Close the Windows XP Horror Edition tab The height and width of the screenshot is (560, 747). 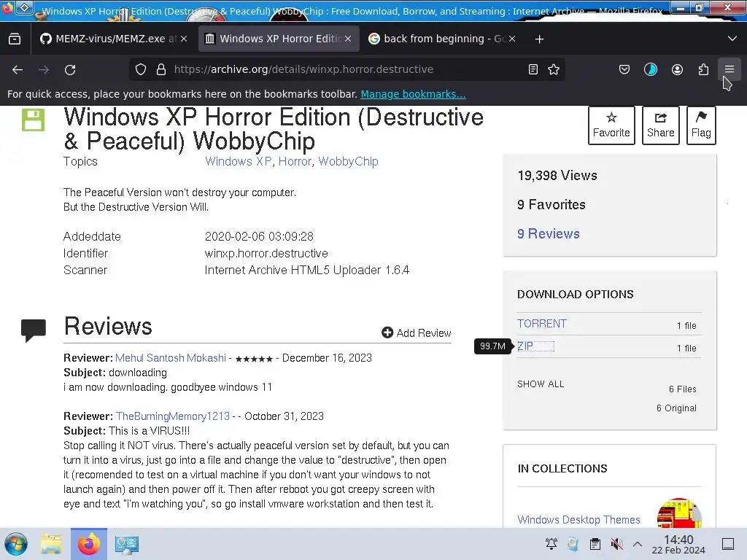348,39
